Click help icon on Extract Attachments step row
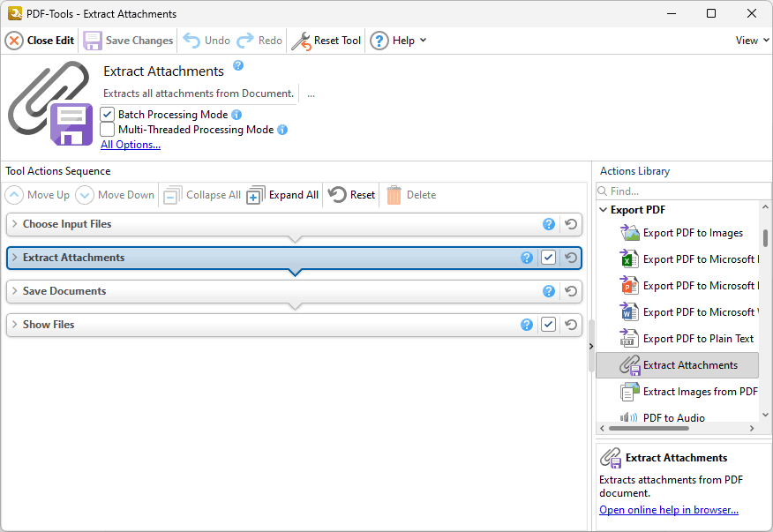This screenshot has width=773, height=532. (x=527, y=258)
